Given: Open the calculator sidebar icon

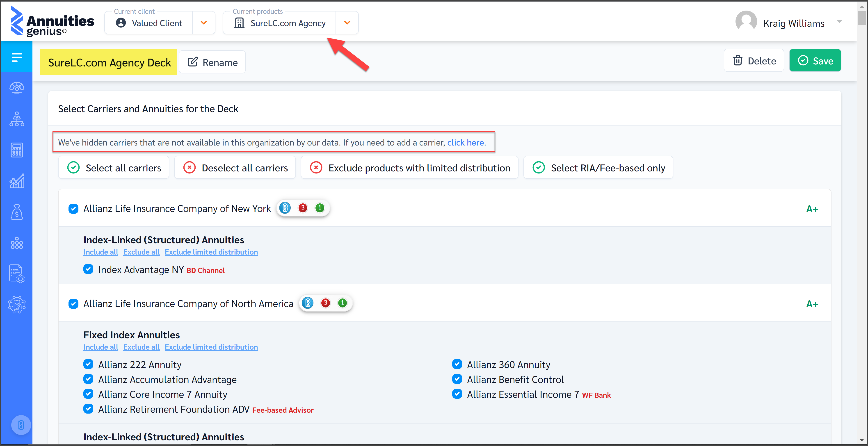Looking at the screenshot, I should coord(17,150).
